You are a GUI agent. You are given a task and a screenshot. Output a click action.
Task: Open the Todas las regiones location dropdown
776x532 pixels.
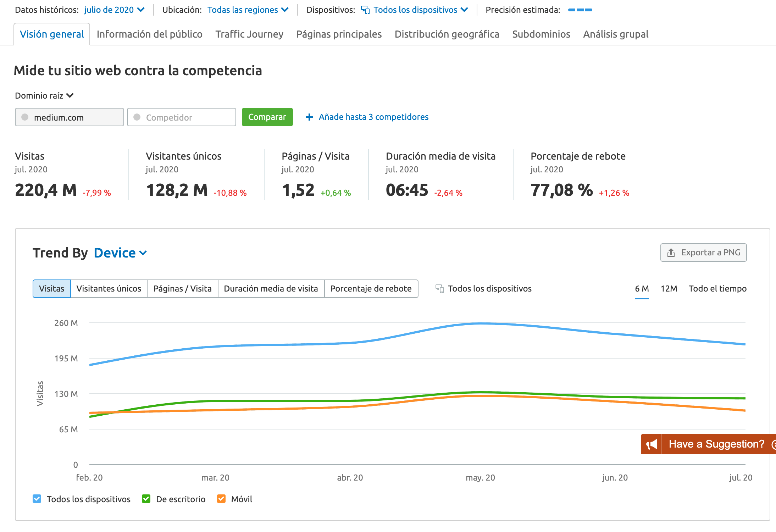248,10
